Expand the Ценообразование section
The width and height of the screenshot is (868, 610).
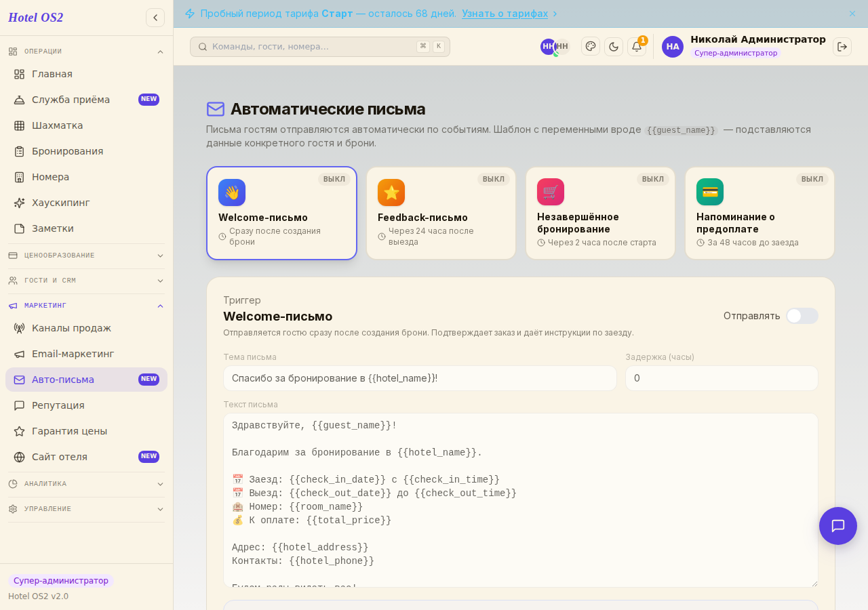(86, 256)
